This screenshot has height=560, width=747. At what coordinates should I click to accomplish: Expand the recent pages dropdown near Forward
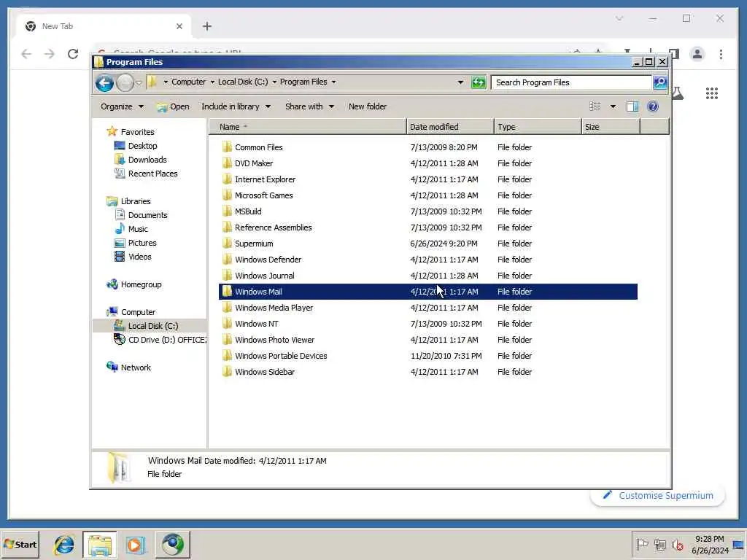click(139, 83)
